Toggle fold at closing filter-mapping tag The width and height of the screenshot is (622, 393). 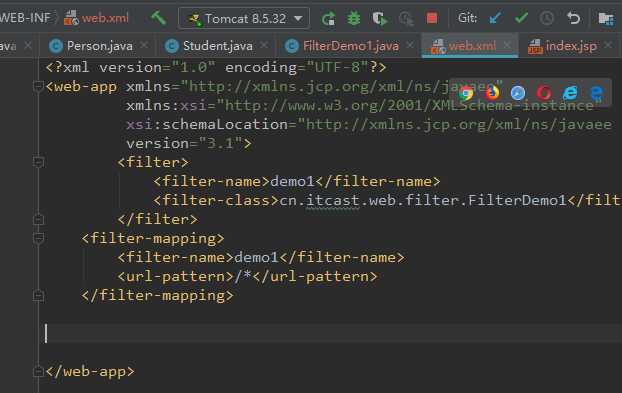[38, 295]
